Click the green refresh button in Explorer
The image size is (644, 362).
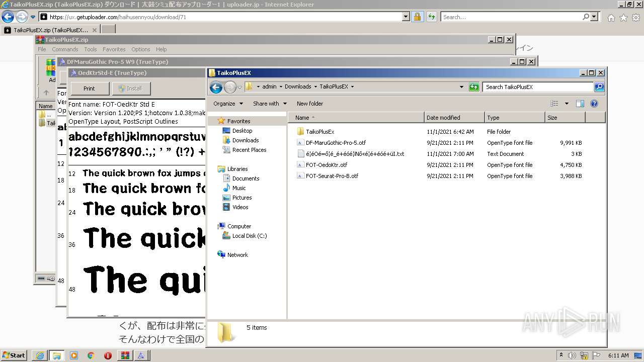pos(473,87)
